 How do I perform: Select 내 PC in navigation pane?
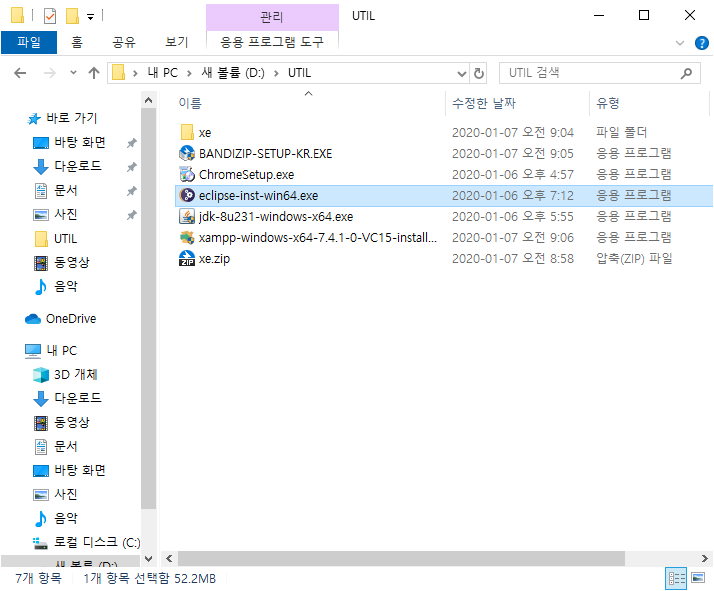[x=51, y=351]
